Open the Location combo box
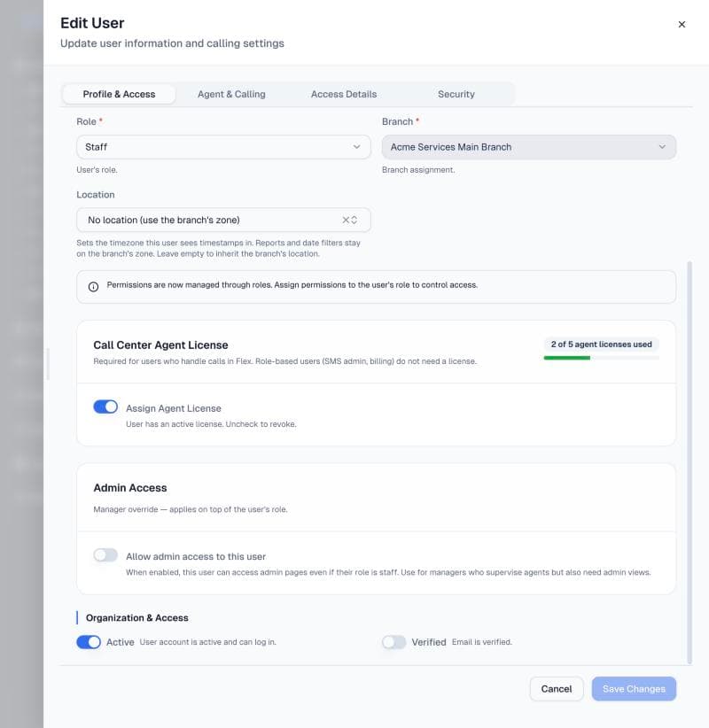This screenshot has height=728, width=709. (223, 220)
